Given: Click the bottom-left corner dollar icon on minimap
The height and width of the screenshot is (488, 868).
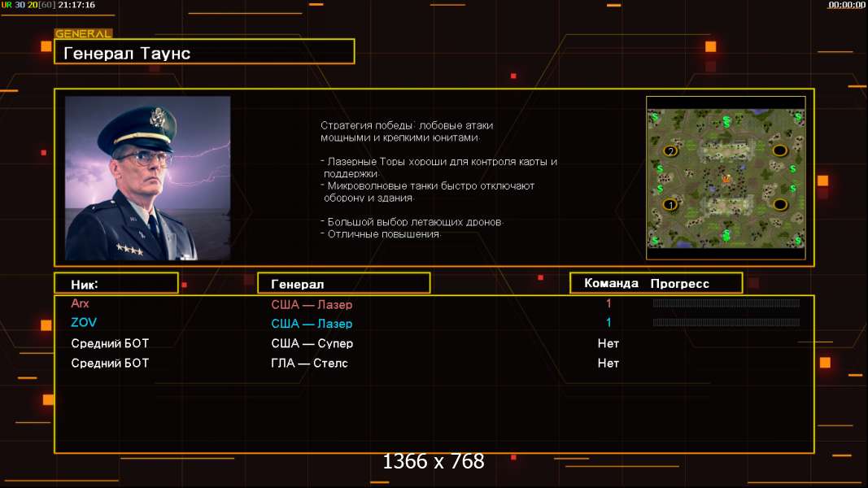Looking at the screenshot, I should (x=655, y=241).
